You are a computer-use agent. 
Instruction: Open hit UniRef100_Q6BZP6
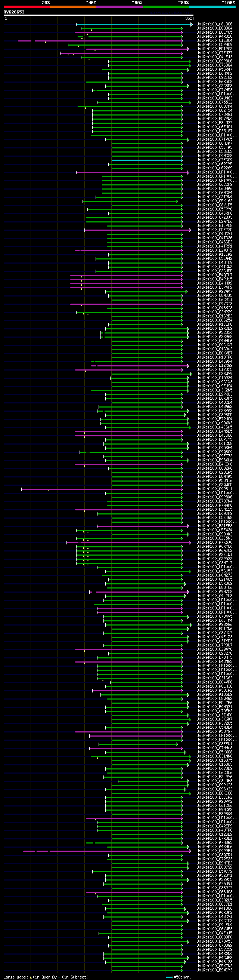(215, 469)
